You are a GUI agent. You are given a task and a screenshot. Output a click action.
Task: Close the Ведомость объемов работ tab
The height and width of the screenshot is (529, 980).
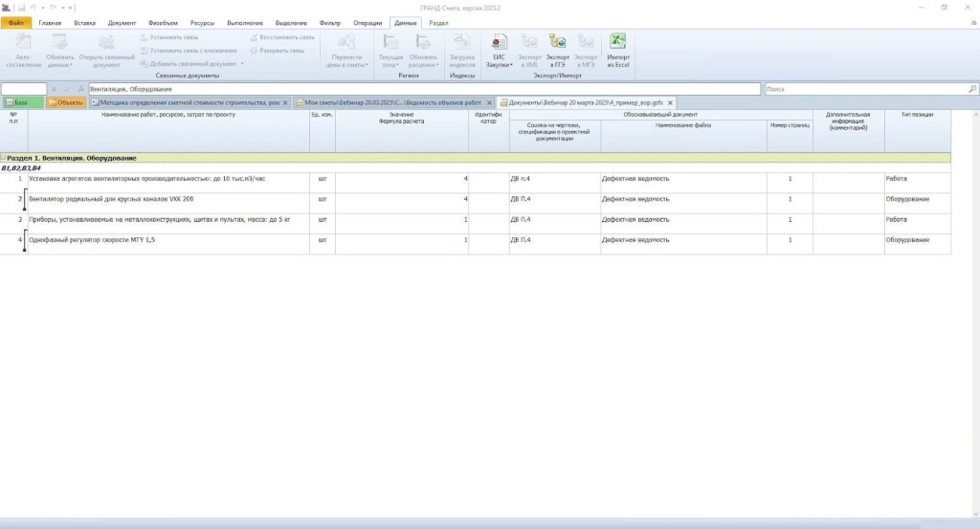tap(489, 102)
